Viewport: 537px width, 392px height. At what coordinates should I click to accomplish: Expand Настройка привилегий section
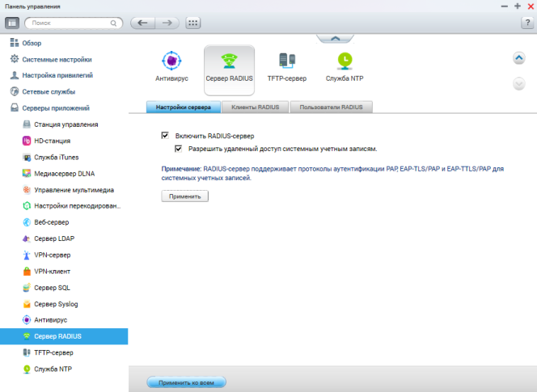click(x=52, y=75)
